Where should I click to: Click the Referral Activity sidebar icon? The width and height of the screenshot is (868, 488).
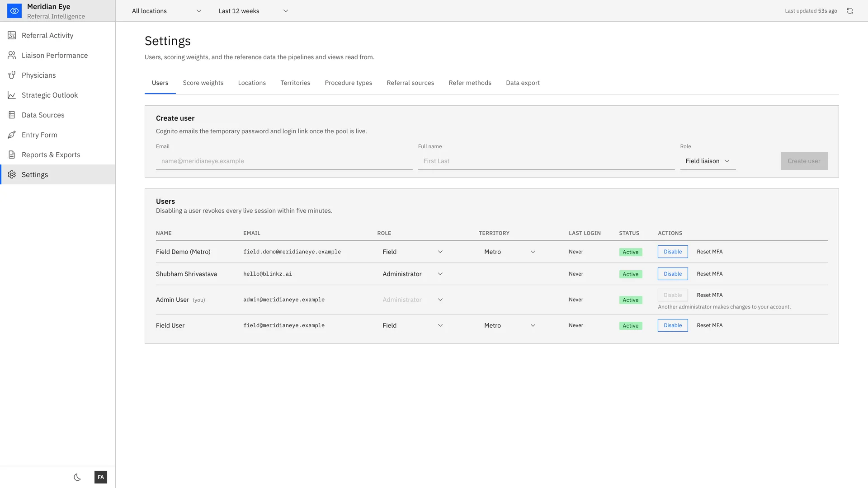point(12,35)
